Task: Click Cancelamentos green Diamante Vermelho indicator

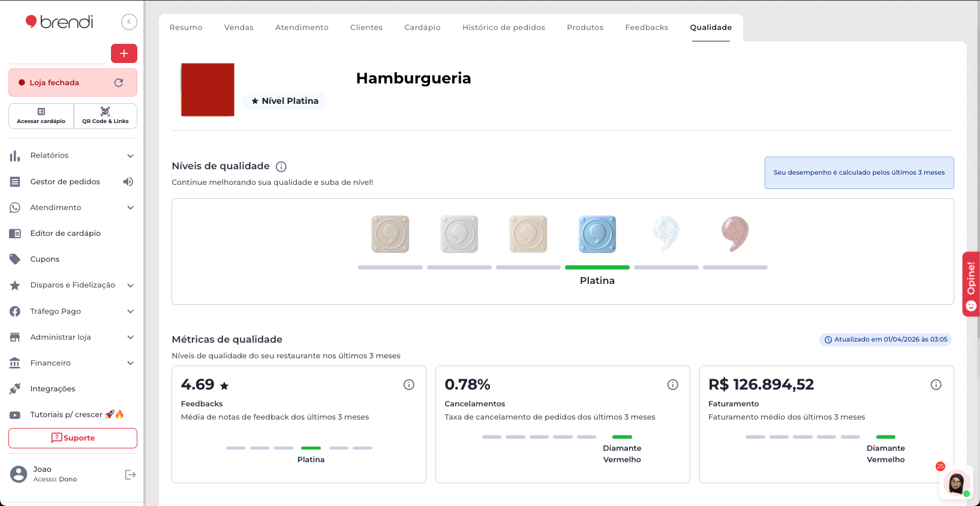Action: [622, 437]
